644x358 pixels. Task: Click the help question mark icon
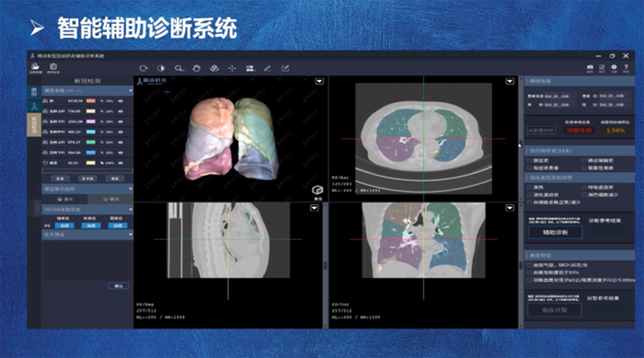click(626, 67)
